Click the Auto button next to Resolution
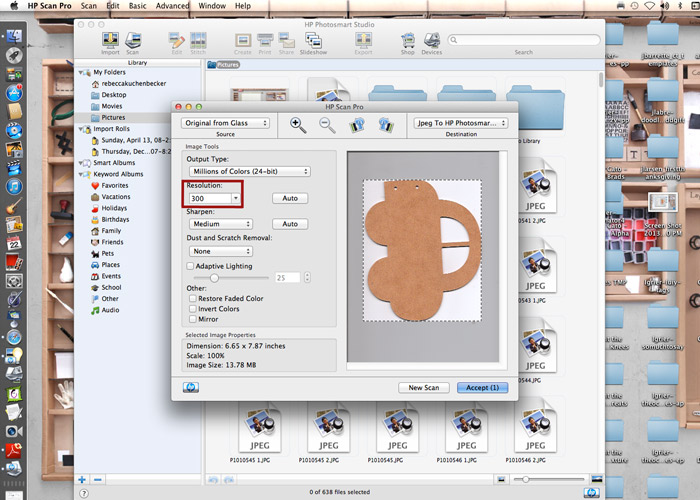This screenshot has width=700, height=500. (x=290, y=198)
